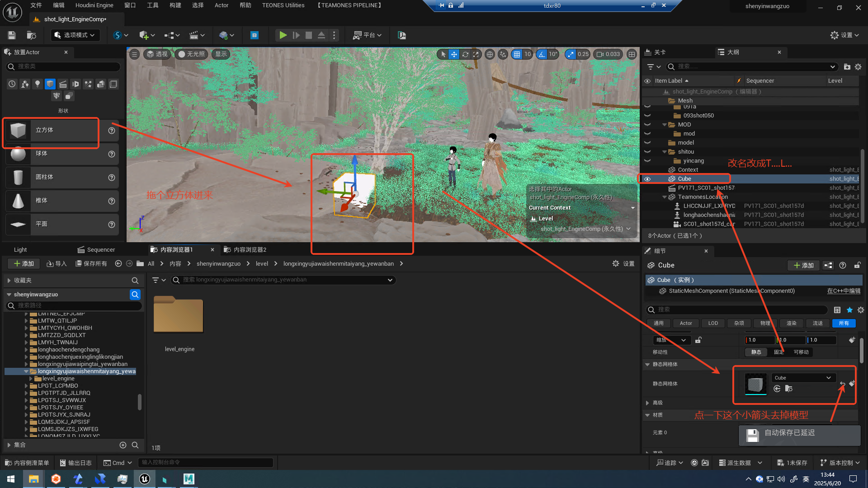Click the green Play button in toolbar
The width and height of the screenshot is (868, 488).
(x=283, y=35)
